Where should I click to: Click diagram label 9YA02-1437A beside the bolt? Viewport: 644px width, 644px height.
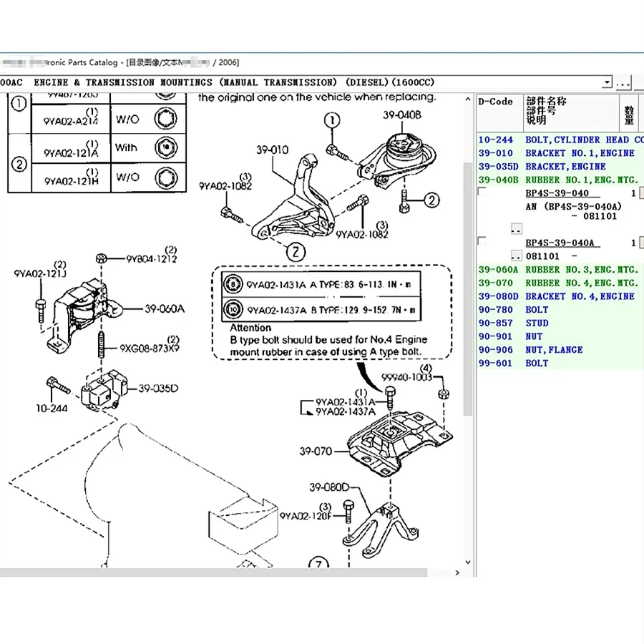click(x=345, y=411)
